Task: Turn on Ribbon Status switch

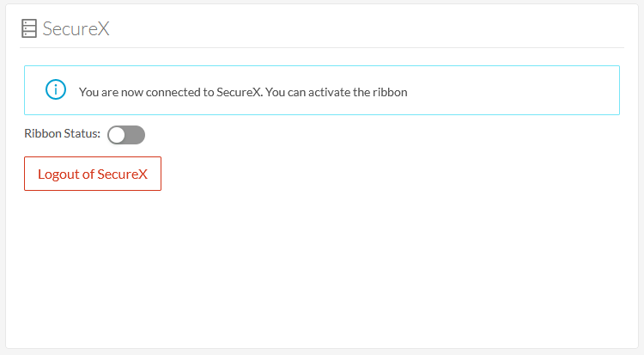Action: (126, 135)
